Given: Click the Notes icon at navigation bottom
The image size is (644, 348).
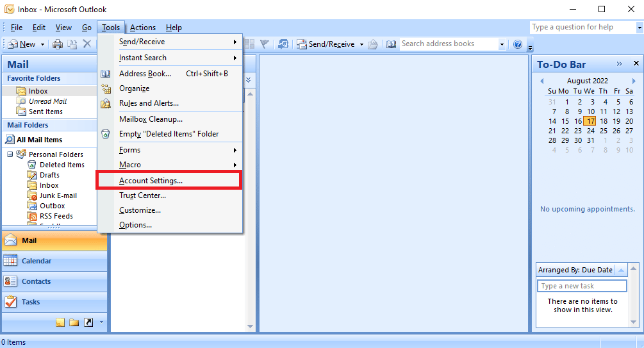Looking at the screenshot, I should click(x=60, y=322).
